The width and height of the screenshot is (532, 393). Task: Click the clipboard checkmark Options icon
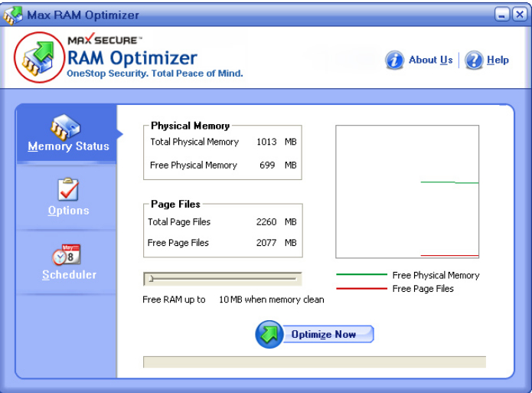[68, 189]
